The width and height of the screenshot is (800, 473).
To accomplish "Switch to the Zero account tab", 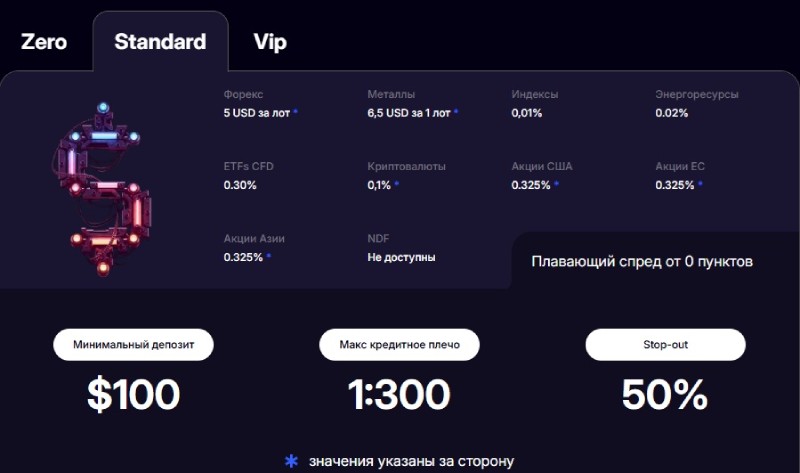I will (44, 42).
